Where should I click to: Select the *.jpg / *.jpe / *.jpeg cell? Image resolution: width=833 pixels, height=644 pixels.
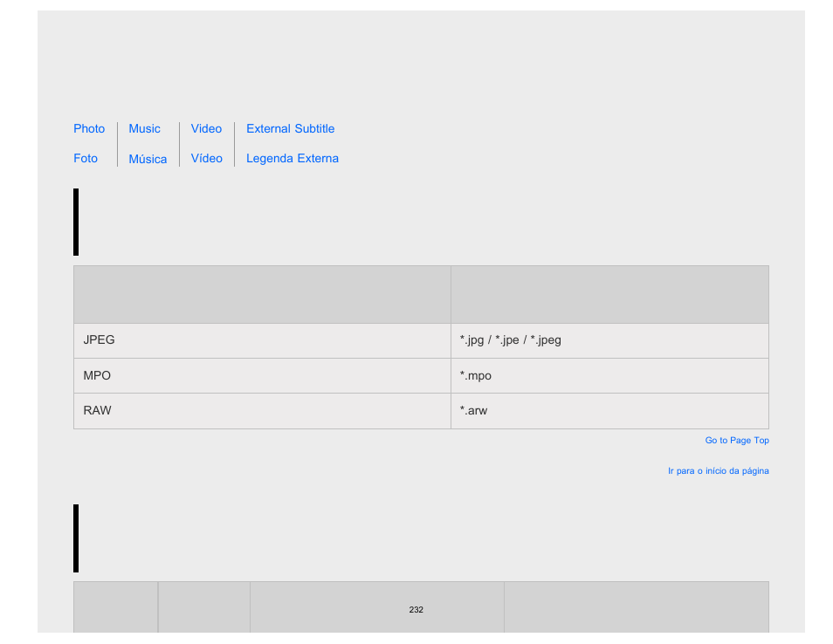(x=609, y=341)
